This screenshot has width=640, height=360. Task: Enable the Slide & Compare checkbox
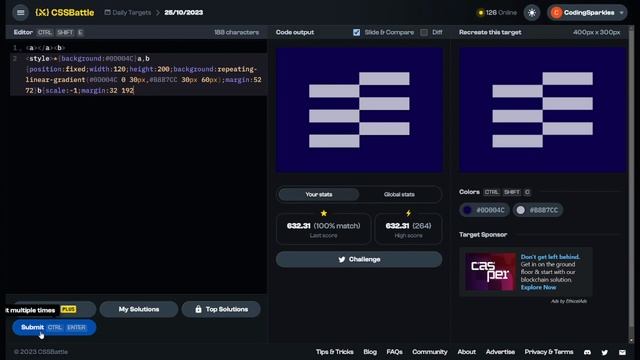(x=356, y=32)
